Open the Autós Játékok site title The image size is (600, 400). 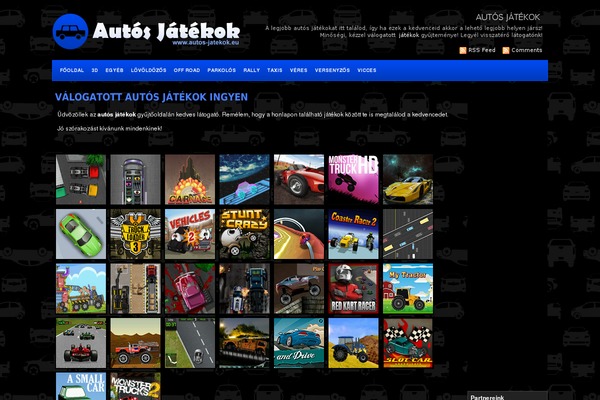pyautogui.click(x=166, y=31)
